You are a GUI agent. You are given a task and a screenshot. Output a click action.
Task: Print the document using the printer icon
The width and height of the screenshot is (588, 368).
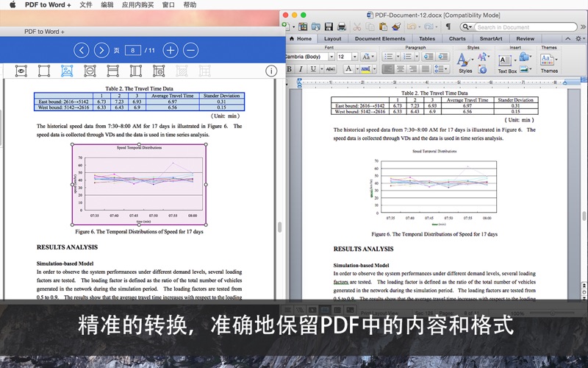tap(342, 26)
